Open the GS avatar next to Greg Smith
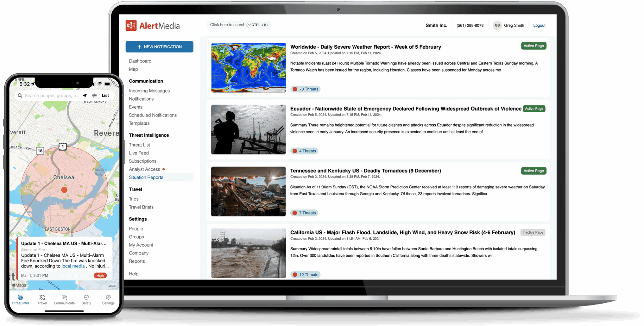 [497, 25]
